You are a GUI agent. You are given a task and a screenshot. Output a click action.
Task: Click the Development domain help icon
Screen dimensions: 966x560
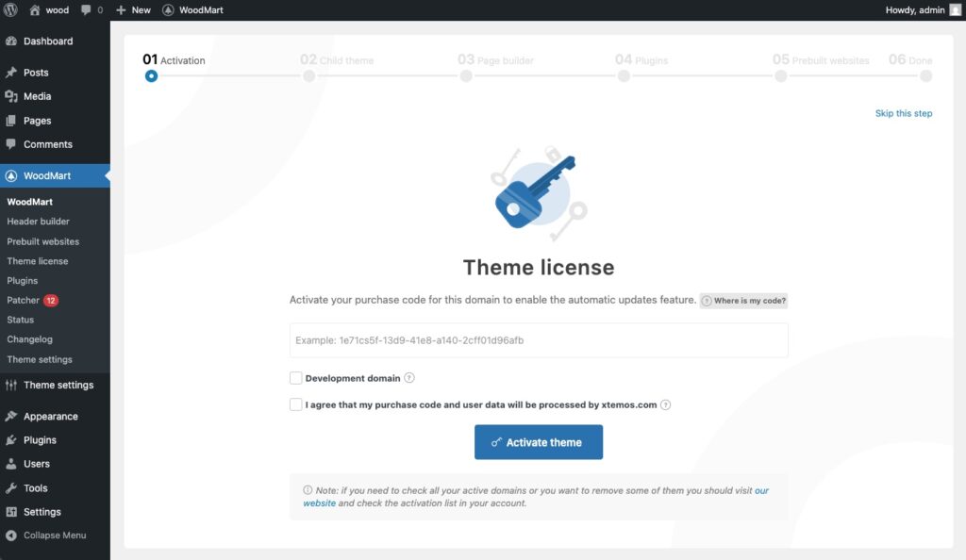tap(409, 378)
